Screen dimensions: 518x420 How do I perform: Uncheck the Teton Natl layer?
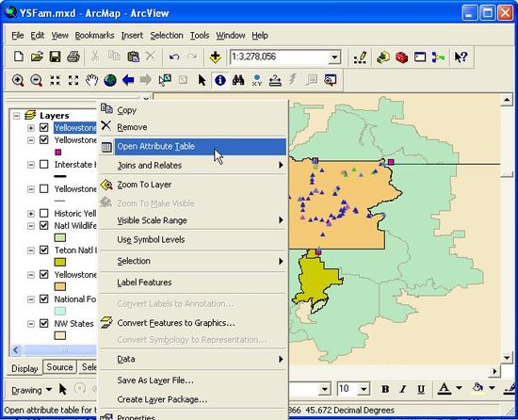click(x=44, y=250)
